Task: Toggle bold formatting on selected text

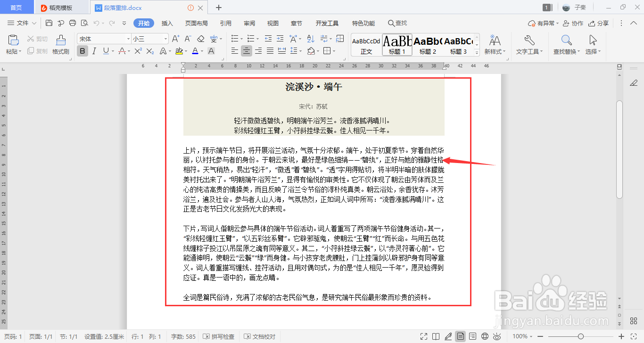Action: (x=82, y=50)
